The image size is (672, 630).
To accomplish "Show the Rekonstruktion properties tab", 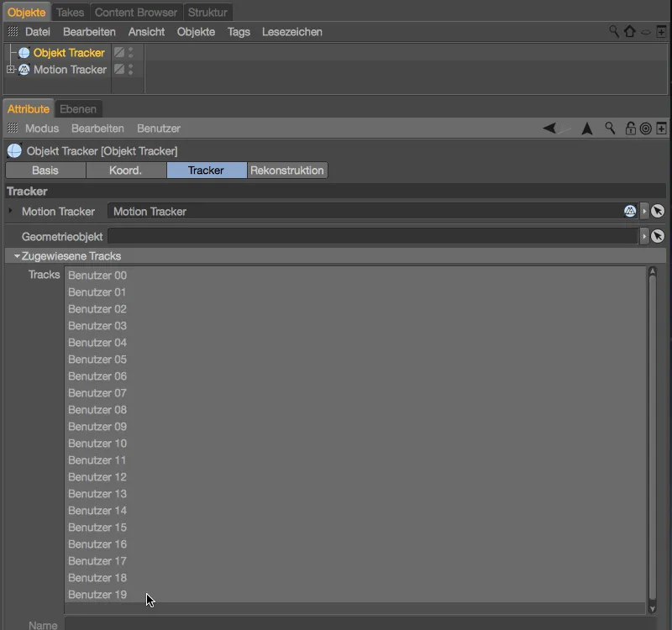I will tap(287, 171).
